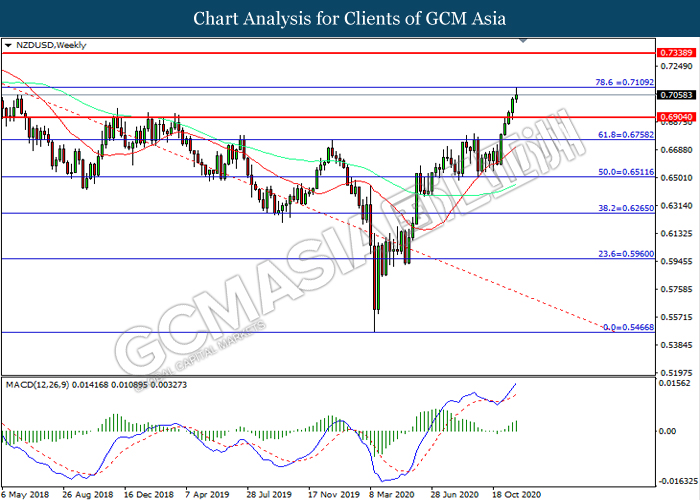
Task: Click the chart shift triangle marker
Action: click(x=523, y=41)
